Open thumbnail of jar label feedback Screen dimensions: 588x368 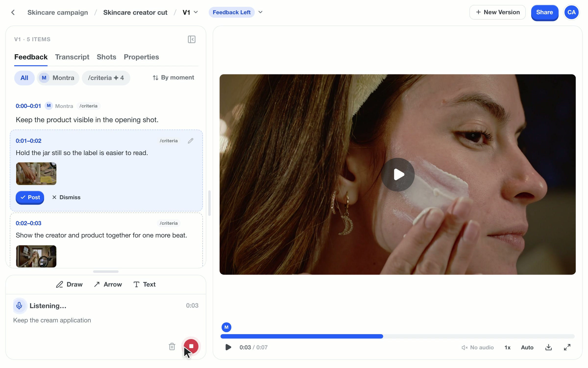36,173
